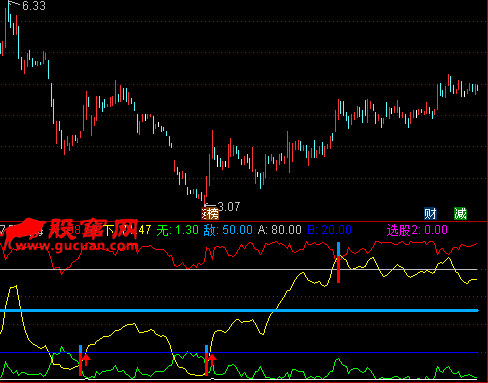Click the 6.33 high price label
This screenshot has height=383, width=488.
[x=34, y=6]
